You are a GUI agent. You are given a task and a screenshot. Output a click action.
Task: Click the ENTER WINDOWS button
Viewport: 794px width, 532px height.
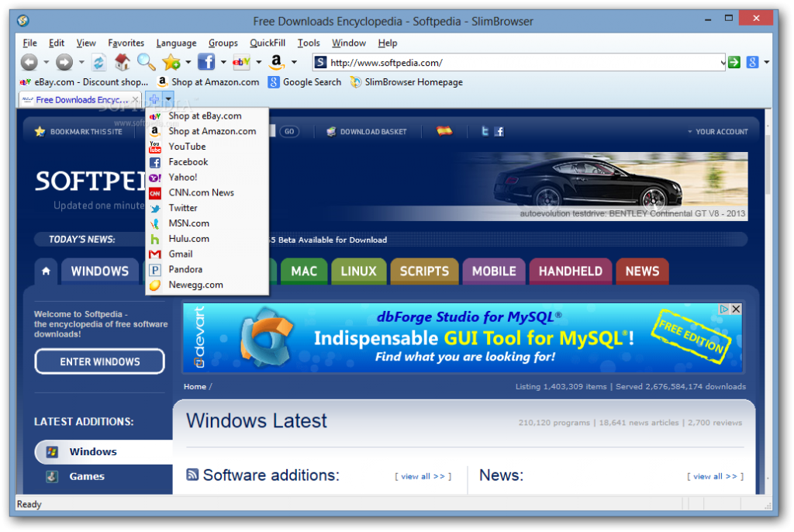click(100, 361)
